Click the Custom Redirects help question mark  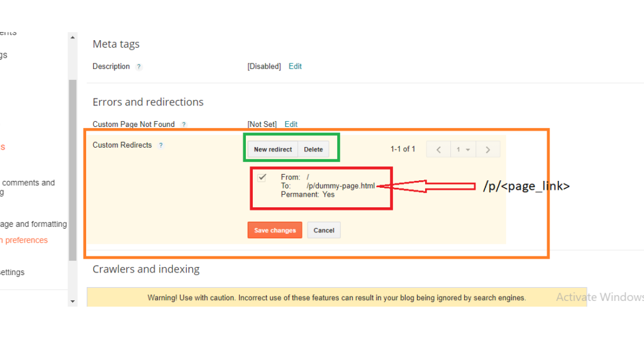tap(161, 145)
